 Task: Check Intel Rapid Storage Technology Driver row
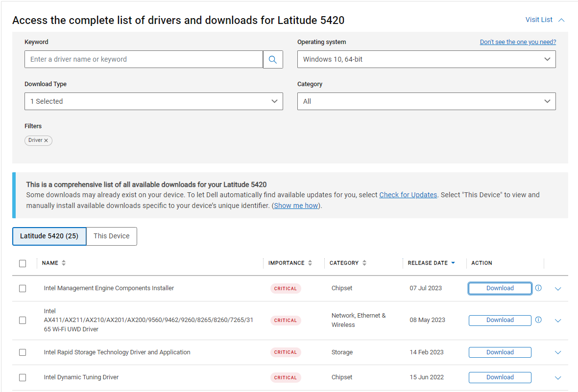pyautogui.click(x=23, y=352)
